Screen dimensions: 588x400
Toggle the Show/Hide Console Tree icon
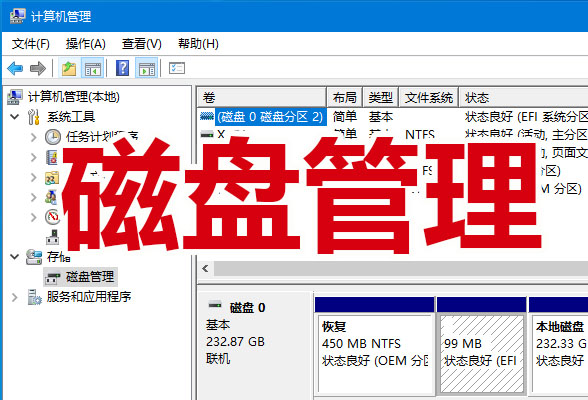[x=93, y=68]
